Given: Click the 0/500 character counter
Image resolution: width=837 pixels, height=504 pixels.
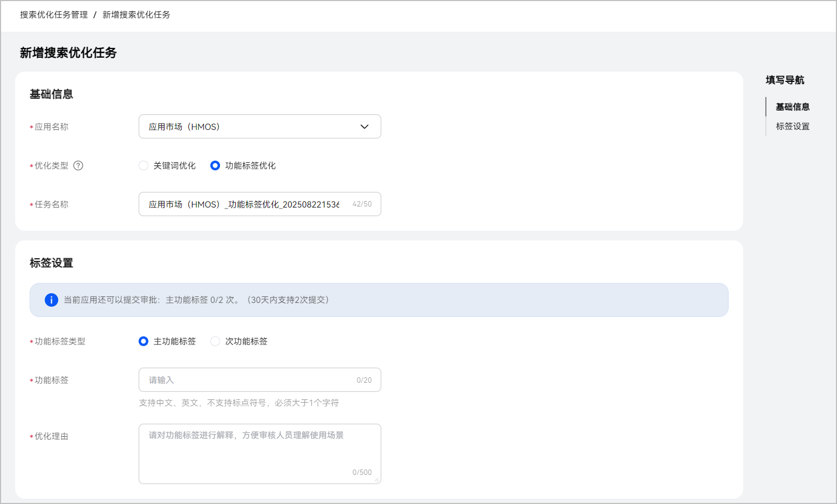Looking at the screenshot, I should 362,472.
